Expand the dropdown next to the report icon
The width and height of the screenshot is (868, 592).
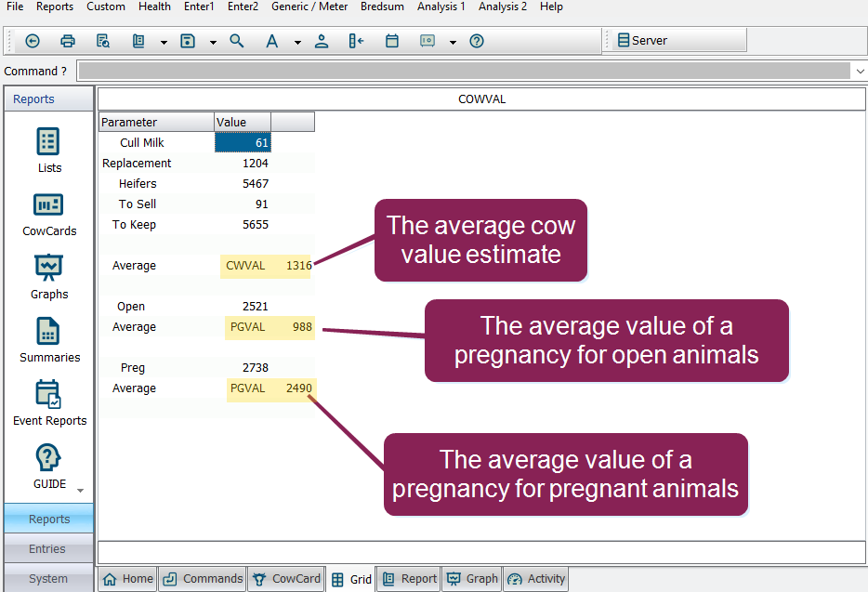[x=164, y=42]
